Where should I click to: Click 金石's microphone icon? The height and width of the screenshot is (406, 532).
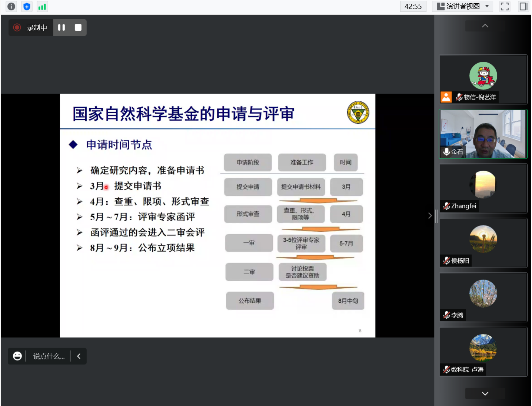[446, 151]
